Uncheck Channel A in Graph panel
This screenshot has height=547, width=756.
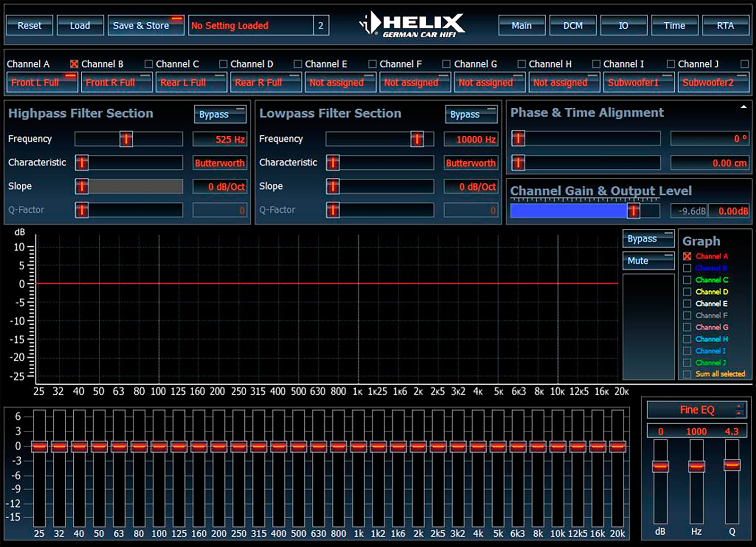pos(687,256)
